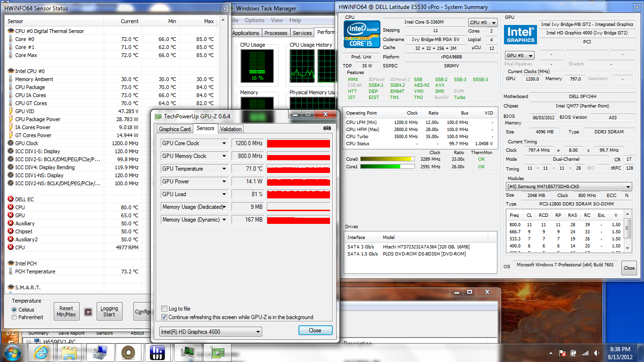Viewport: 644px width, 362px height.
Task: Click the clock showing 8:38 PM
Action: (619, 349)
